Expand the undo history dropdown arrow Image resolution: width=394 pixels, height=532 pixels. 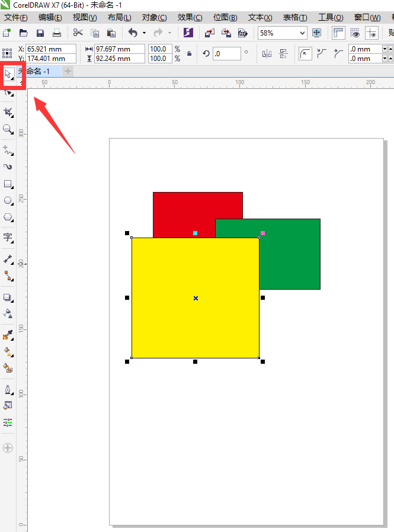[x=144, y=33]
